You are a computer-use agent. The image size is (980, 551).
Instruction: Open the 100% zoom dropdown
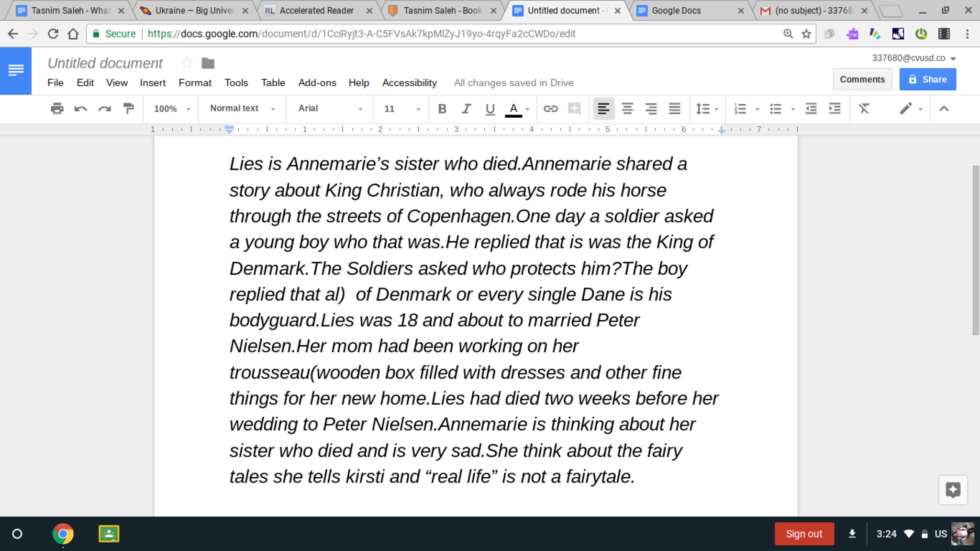tap(171, 109)
